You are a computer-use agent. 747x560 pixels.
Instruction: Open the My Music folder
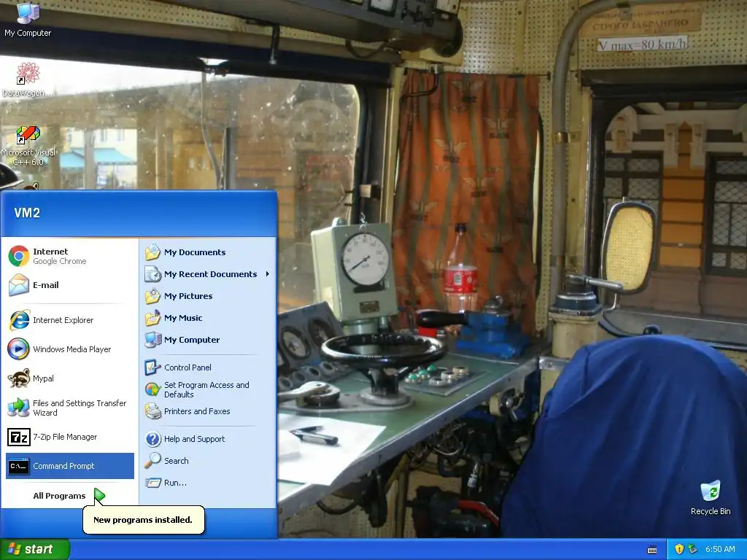[x=208, y=318]
